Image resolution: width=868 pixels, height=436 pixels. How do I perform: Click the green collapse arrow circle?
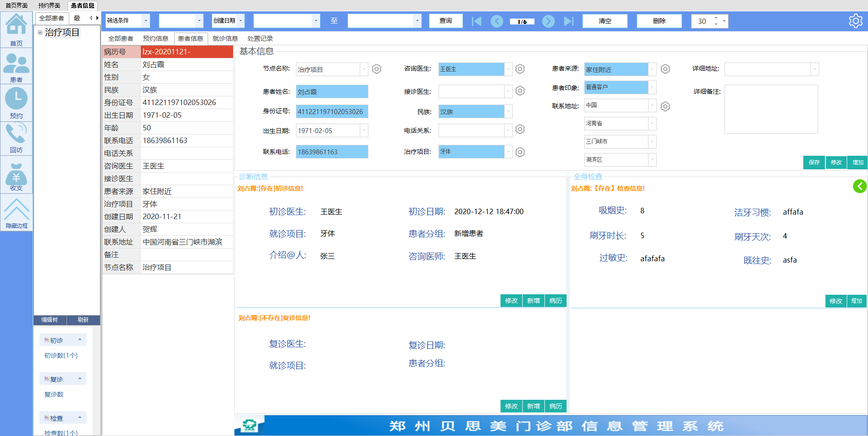tap(859, 186)
